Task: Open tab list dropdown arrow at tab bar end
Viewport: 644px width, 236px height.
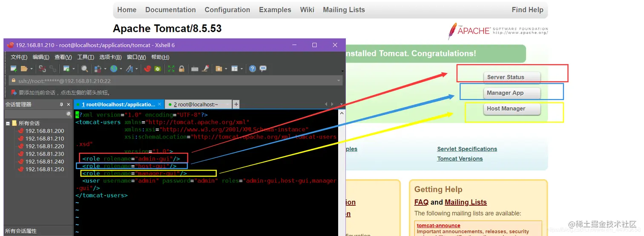Action: (x=342, y=104)
